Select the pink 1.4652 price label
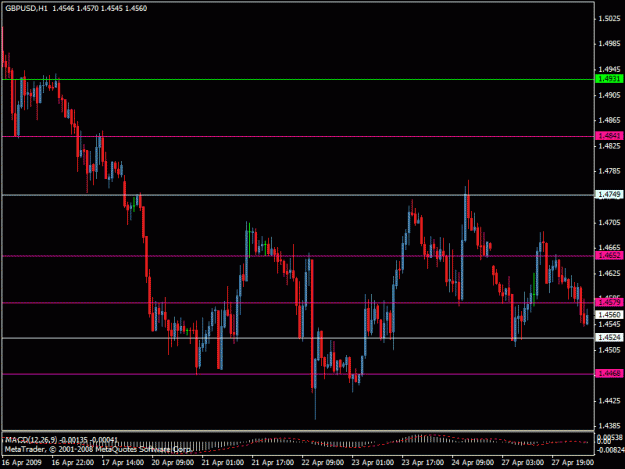 609,255
